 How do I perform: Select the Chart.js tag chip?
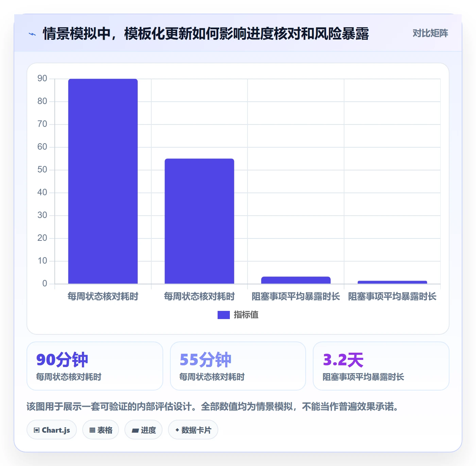(52, 430)
